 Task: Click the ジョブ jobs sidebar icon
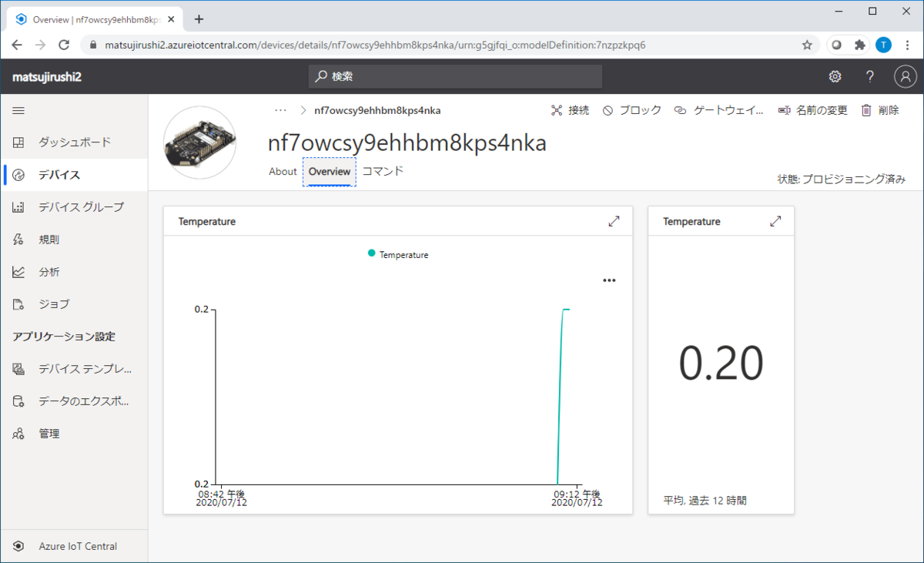pyautogui.click(x=18, y=304)
